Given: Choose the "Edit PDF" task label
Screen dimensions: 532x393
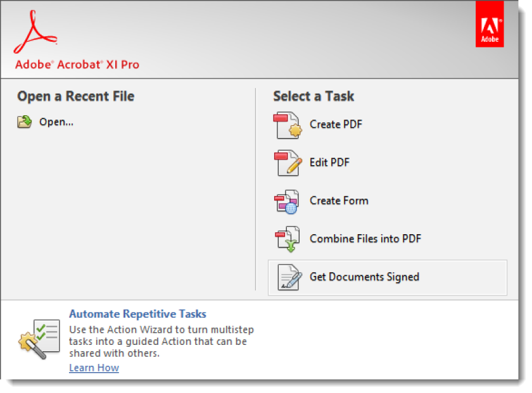Looking at the screenshot, I should (329, 163).
